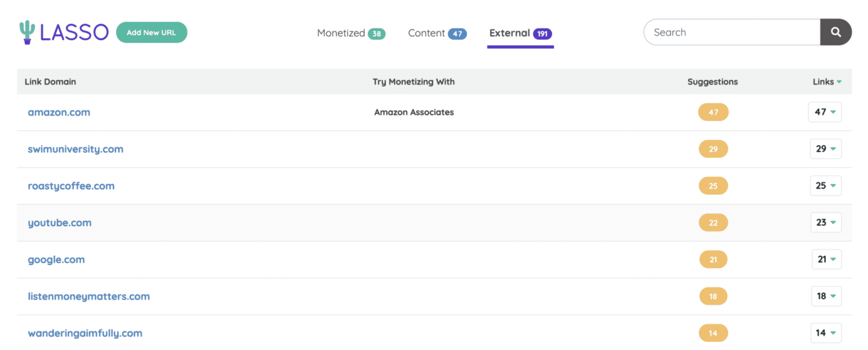Viewport: 868px width, 350px height.
Task: Click the magnifier search button
Action: click(836, 32)
